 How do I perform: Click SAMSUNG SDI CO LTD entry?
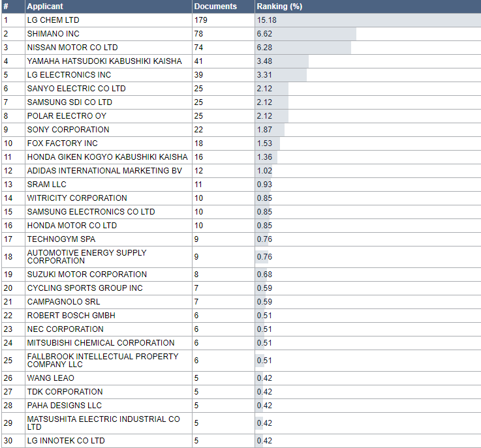tap(70, 102)
